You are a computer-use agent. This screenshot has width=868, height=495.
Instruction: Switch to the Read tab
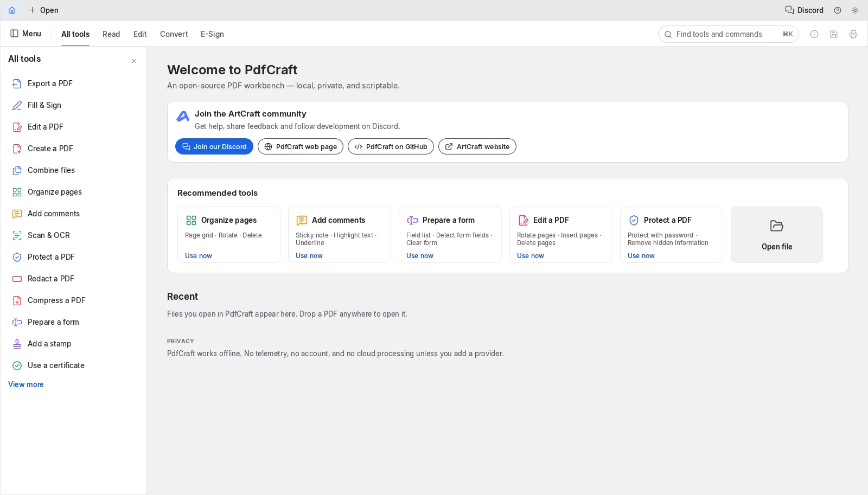(111, 34)
